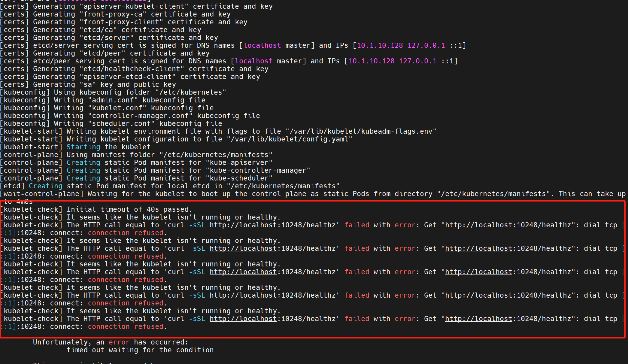This screenshot has width=628, height=364.
Task: Click the "kube-controller-manager" manifest name
Action: click(258, 170)
